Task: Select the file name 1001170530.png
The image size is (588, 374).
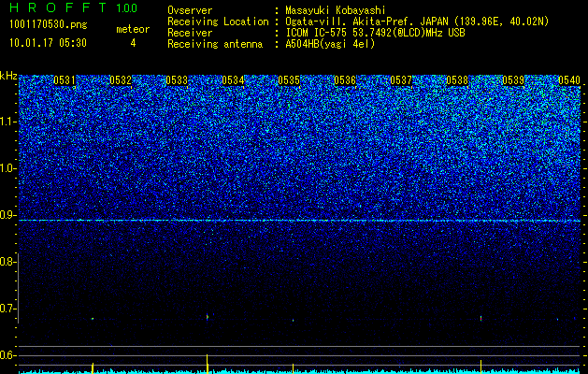Action: coord(49,24)
